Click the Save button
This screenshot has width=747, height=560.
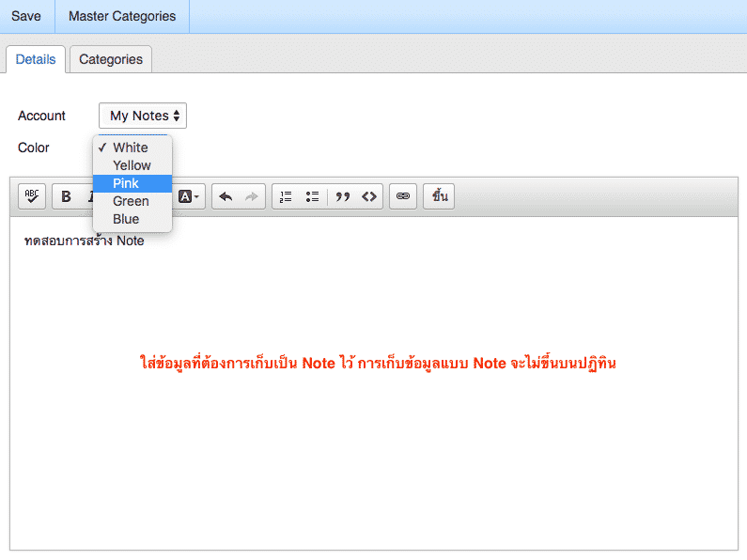point(26,16)
